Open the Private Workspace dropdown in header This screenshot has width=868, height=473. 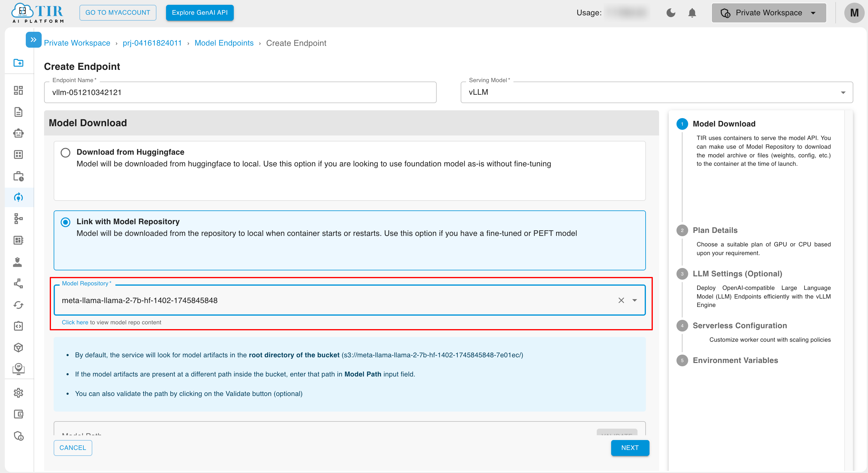(769, 13)
